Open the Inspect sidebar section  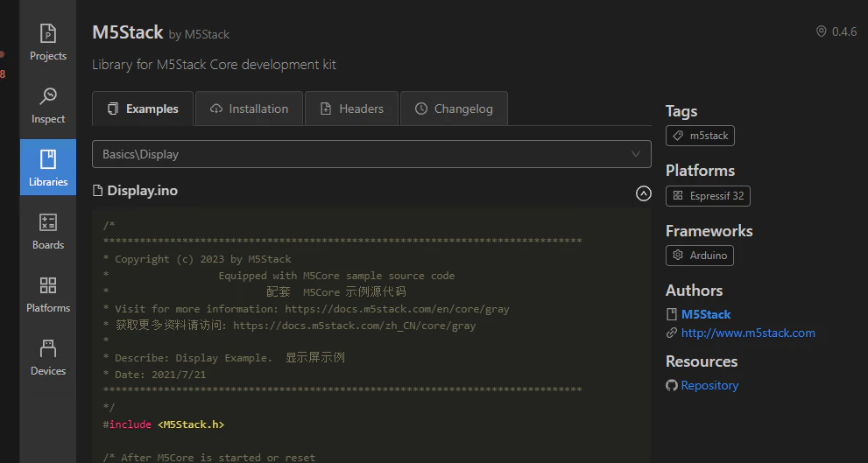click(x=48, y=106)
